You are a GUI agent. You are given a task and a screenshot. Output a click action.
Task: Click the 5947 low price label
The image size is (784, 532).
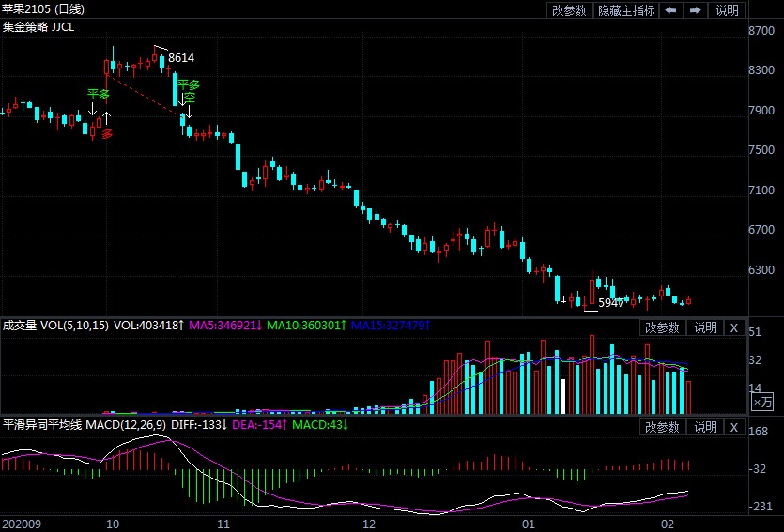pyautogui.click(x=610, y=303)
